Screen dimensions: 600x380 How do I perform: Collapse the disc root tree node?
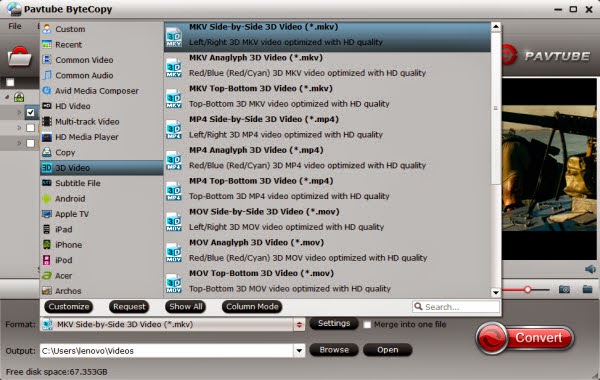[7, 97]
